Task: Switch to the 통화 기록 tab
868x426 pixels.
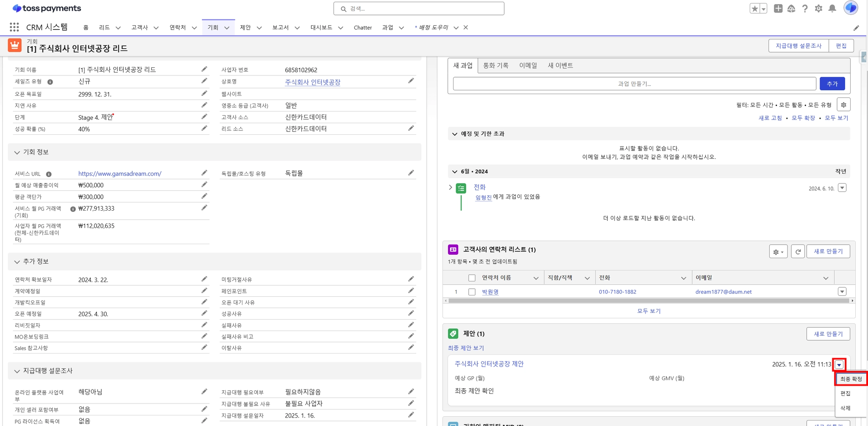Action: tap(495, 65)
